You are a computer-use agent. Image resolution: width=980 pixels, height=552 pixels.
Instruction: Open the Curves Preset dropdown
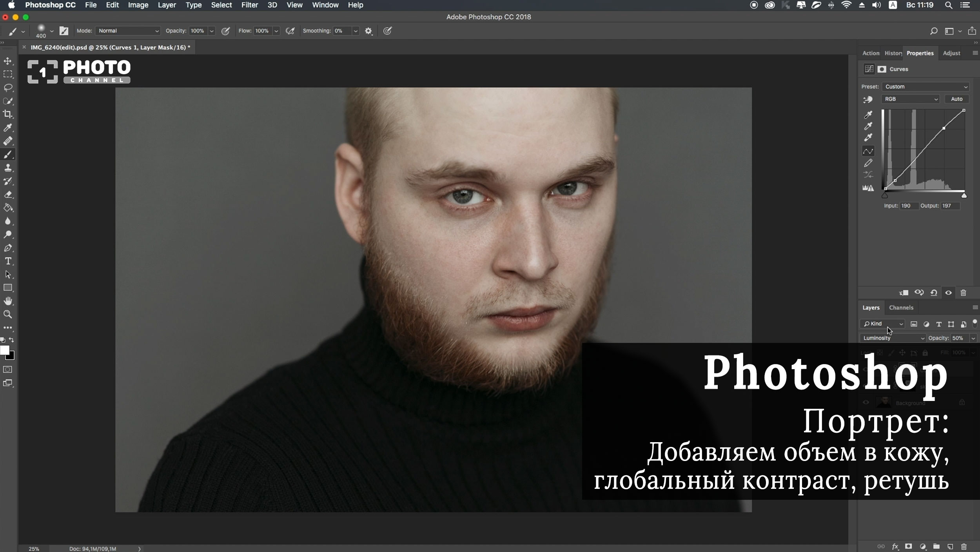click(926, 87)
